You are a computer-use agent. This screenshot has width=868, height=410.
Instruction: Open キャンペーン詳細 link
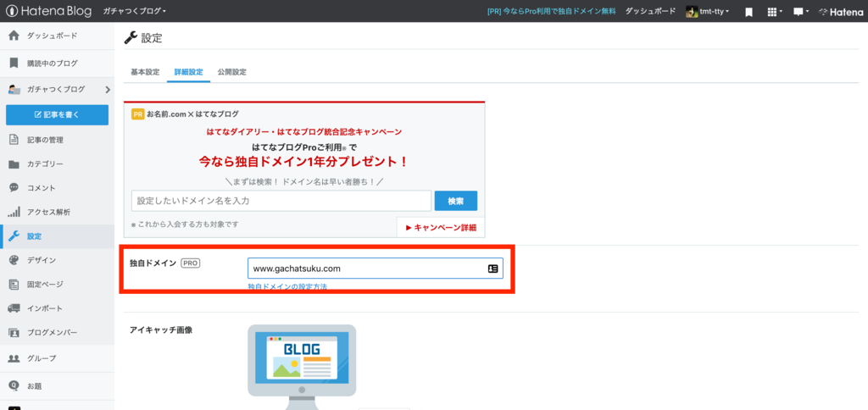pos(441,227)
